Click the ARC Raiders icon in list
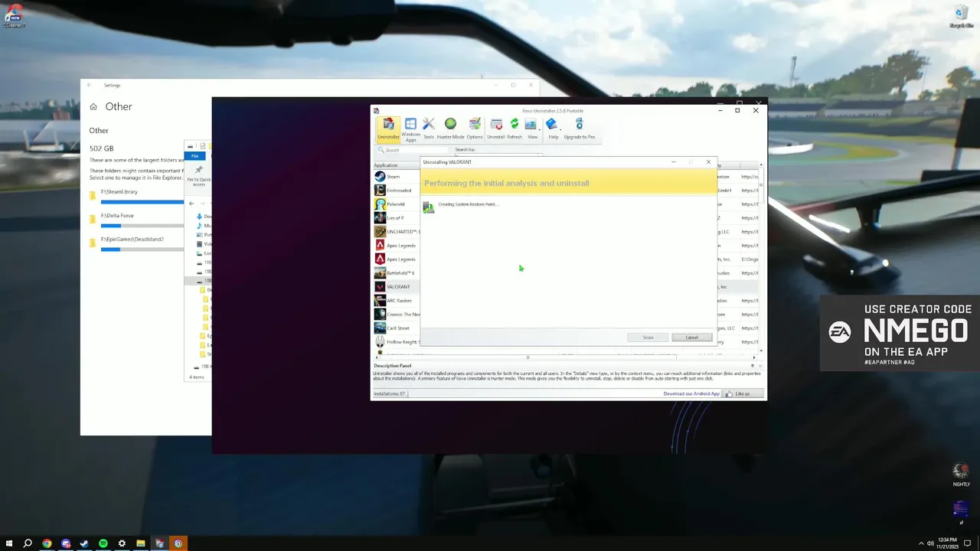This screenshot has height=551, width=980. 380,301
